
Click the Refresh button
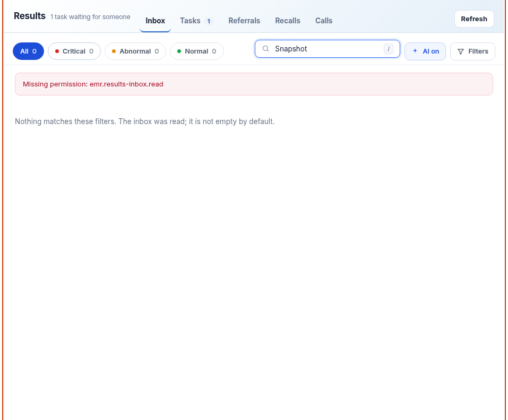click(x=475, y=19)
